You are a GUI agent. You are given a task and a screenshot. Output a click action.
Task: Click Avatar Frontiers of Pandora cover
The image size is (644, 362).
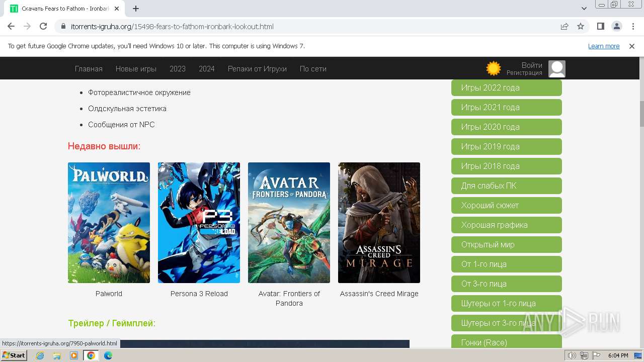pyautogui.click(x=289, y=223)
